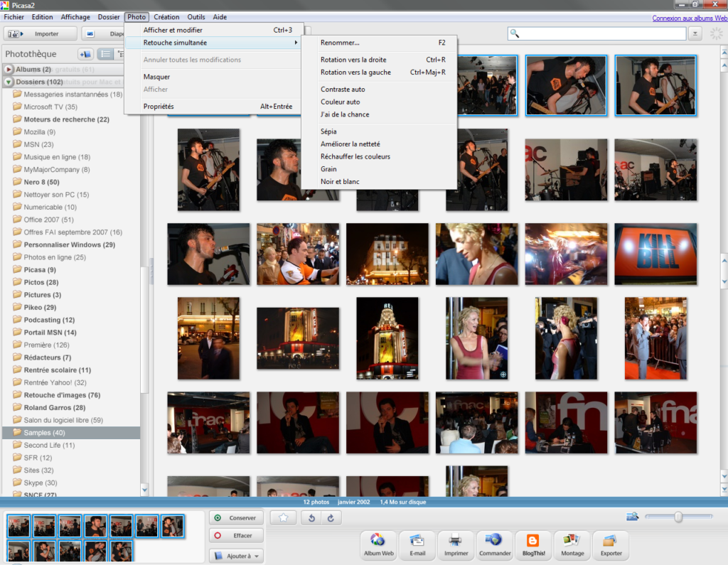Choose Contraste auto
The width and height of the screenshot is (728, 565).
pyautogui.click(x=379, y=89)
